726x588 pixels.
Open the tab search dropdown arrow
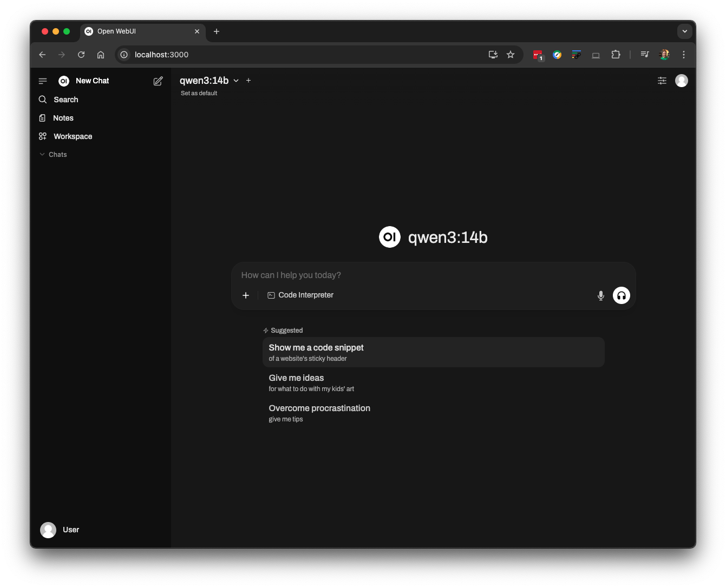pyautogui.click(x=684, y=31)
